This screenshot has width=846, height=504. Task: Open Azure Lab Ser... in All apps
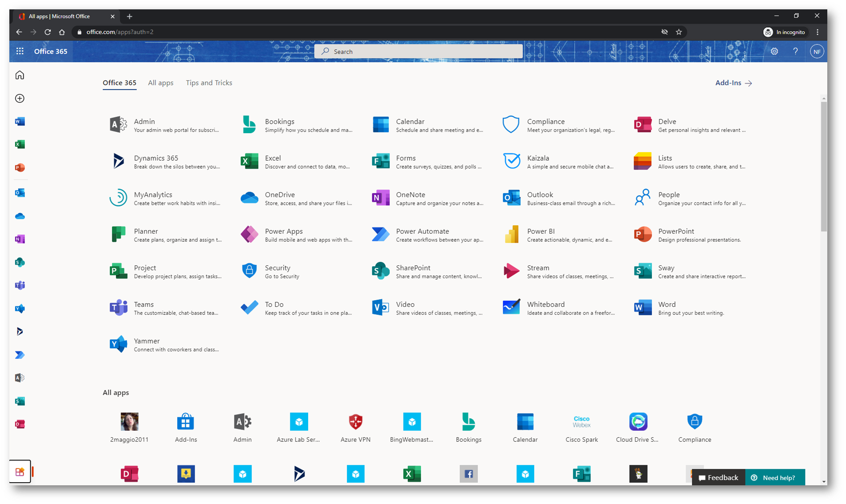[299, 427]
